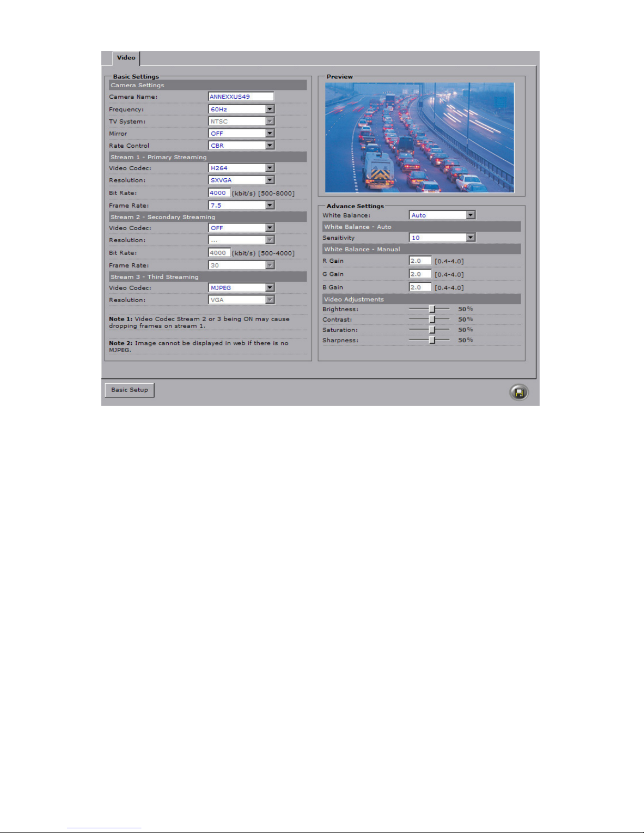
Task: Click Stream 2 - Secondary Streaming header
Action: 208,217
